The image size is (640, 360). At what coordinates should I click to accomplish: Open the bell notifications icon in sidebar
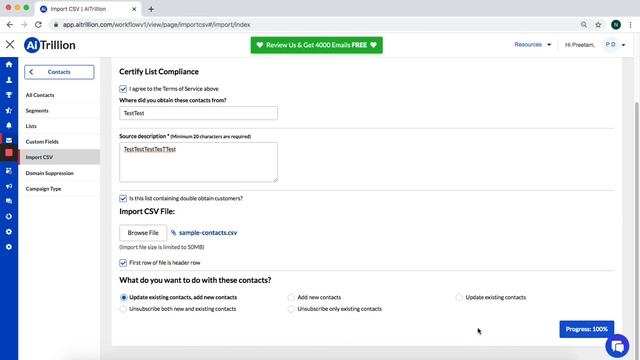[9, 125]
